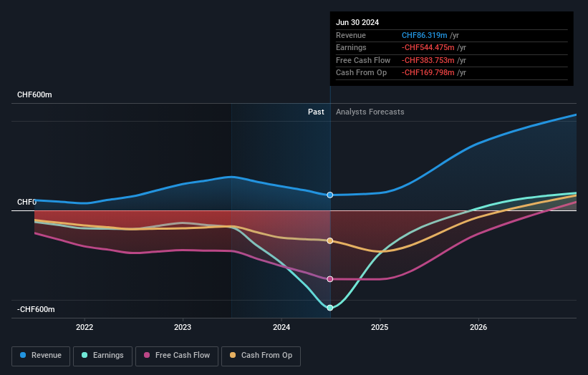
Task: Click the 2026 x-axis label
Action: (x=478, y=327)
